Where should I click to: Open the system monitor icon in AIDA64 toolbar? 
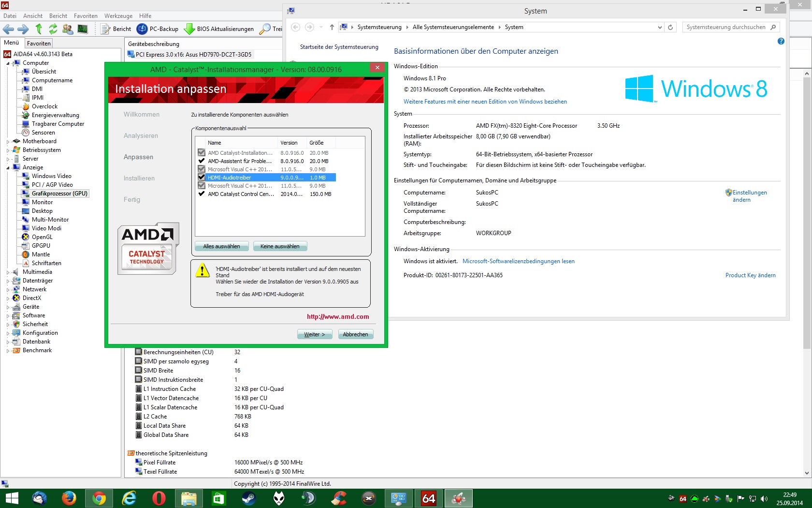click(x=83, y=29)
